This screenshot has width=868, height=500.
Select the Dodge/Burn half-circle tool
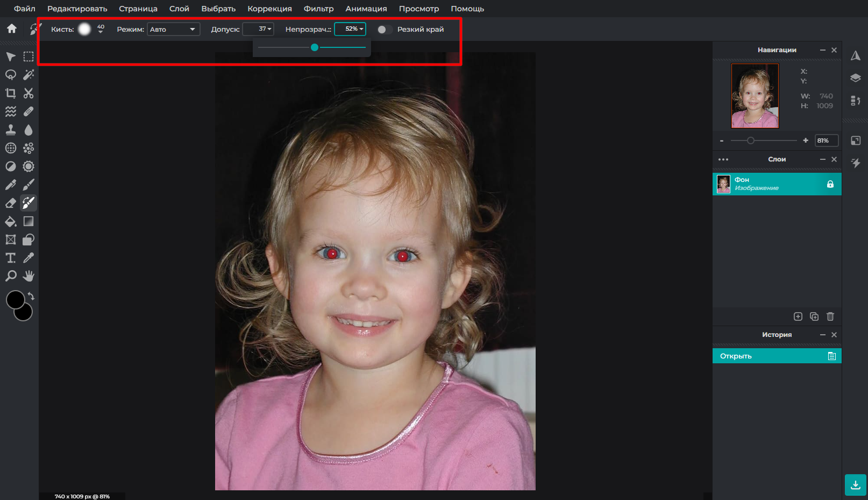(10, 166)
